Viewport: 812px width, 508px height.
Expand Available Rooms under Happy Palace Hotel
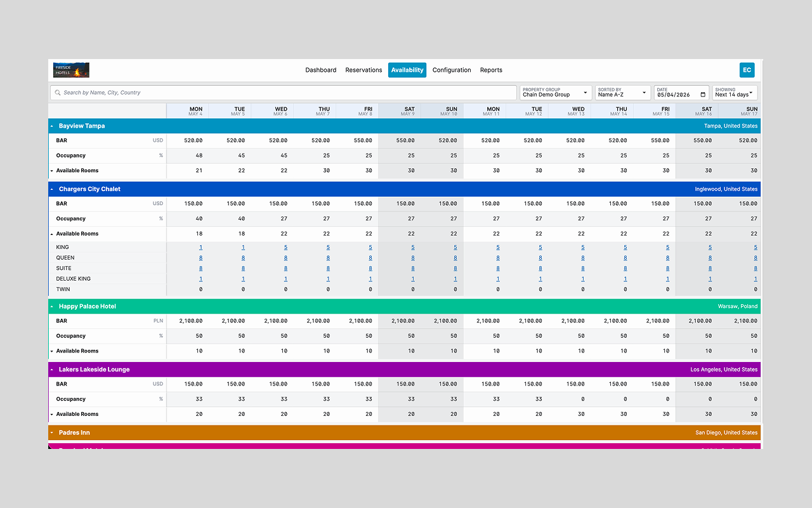[52, 351]
